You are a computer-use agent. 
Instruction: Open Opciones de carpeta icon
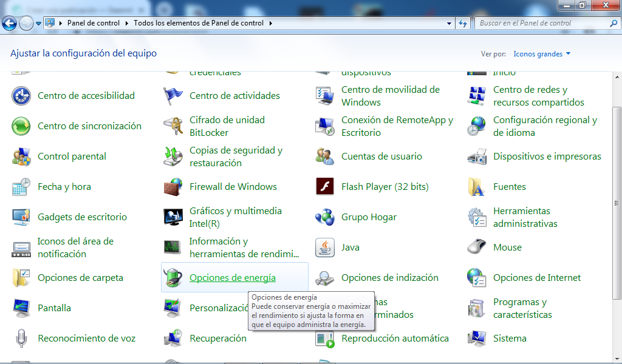(x=21, y=278)
